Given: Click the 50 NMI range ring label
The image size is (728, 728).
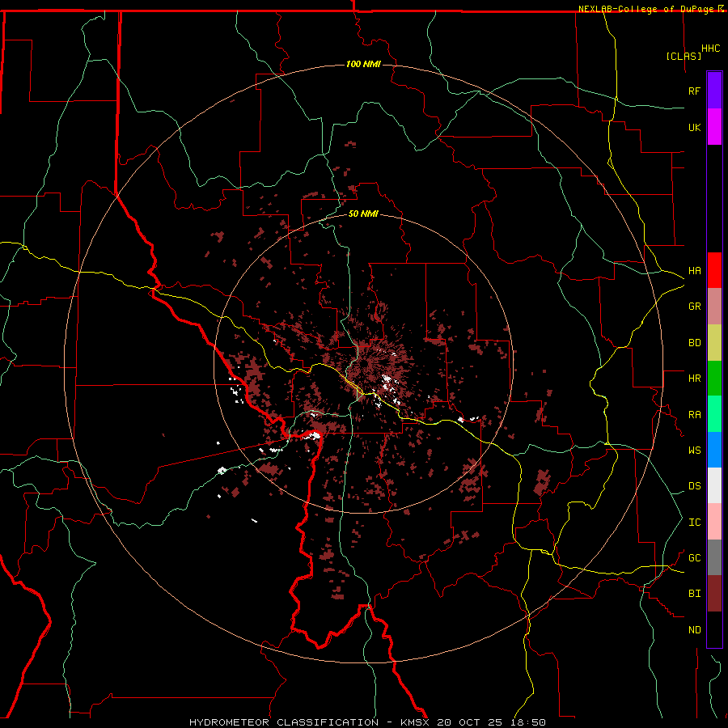Looking at the screenshot, I should [x=363, y=214].
